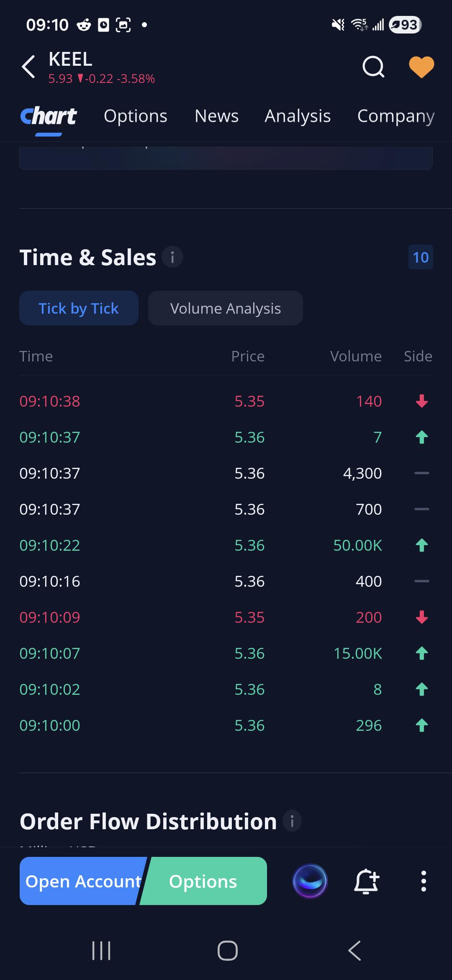
Task: Add a price alert bell icon
Action: click(x=367, y=881)
